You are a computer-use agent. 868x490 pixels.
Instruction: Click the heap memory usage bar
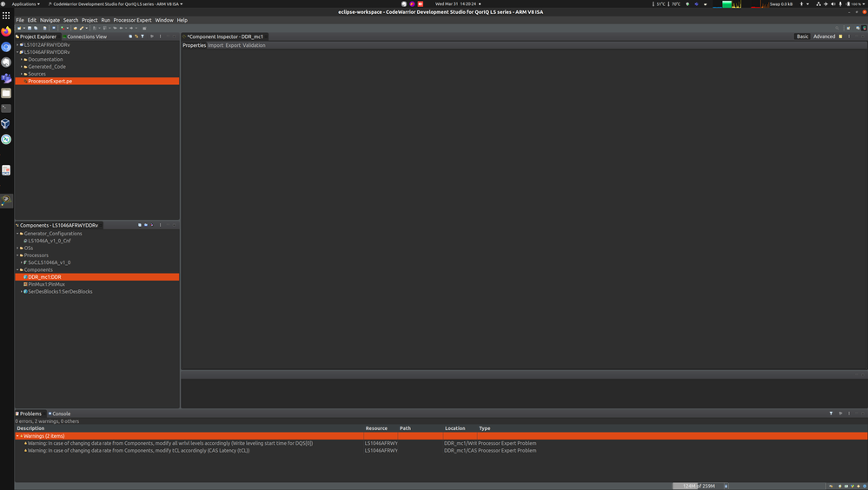[698, 487]
